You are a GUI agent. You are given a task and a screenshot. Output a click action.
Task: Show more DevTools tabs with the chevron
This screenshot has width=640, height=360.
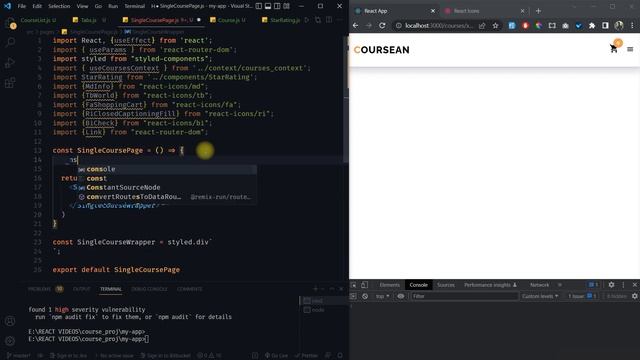560,285
